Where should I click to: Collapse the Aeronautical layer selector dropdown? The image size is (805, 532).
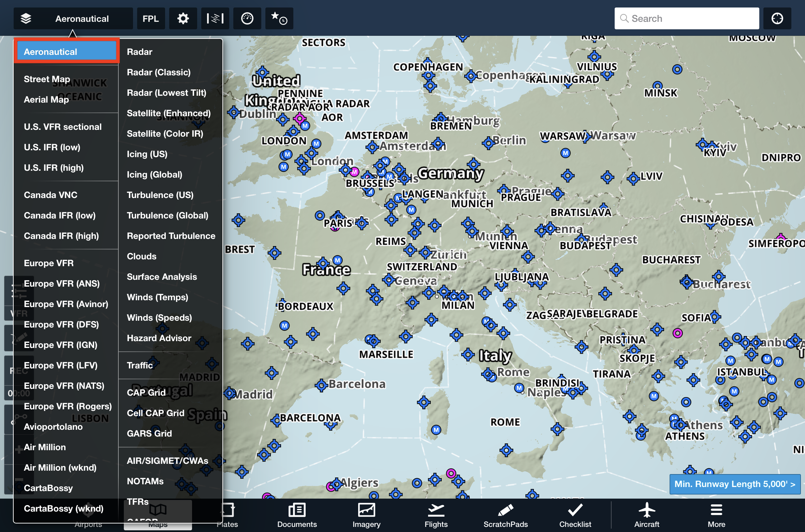click(x=82, y=19)
